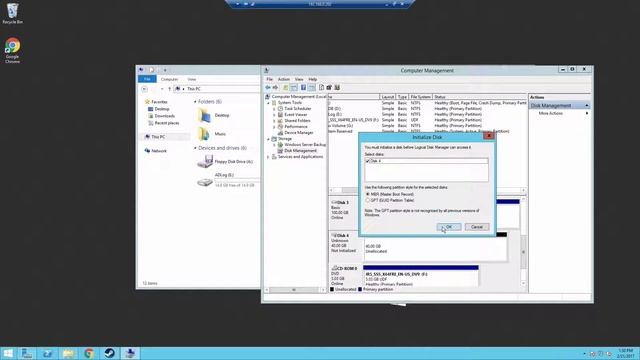Screen dimensions: 640x360
Task: Collapse Disk Management section in Actions pane
Action: click(x=587, y=106)
